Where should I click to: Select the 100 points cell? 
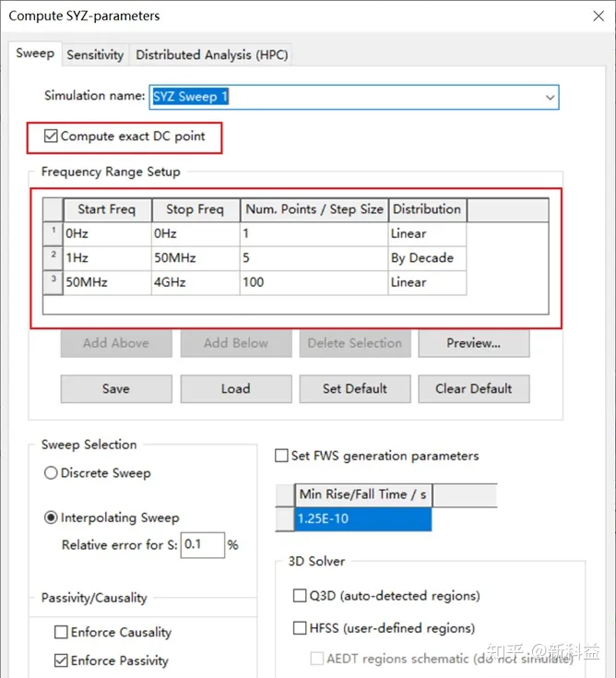pos(314,283)
